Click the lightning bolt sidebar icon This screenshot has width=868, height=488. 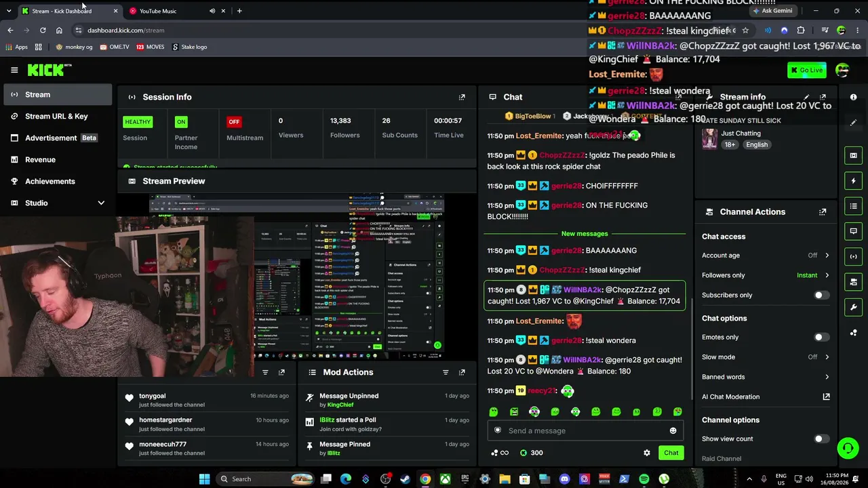click(x=854, y=181)
